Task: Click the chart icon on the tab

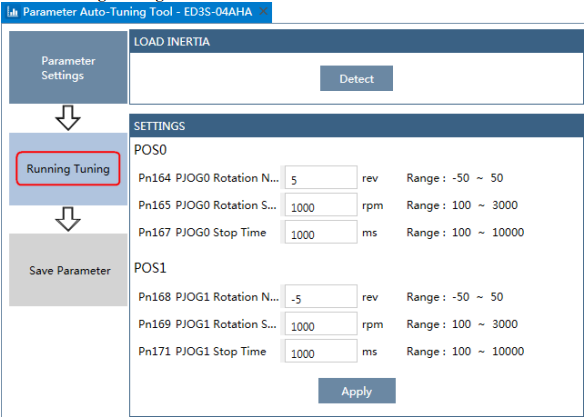Action: [12, 12]
